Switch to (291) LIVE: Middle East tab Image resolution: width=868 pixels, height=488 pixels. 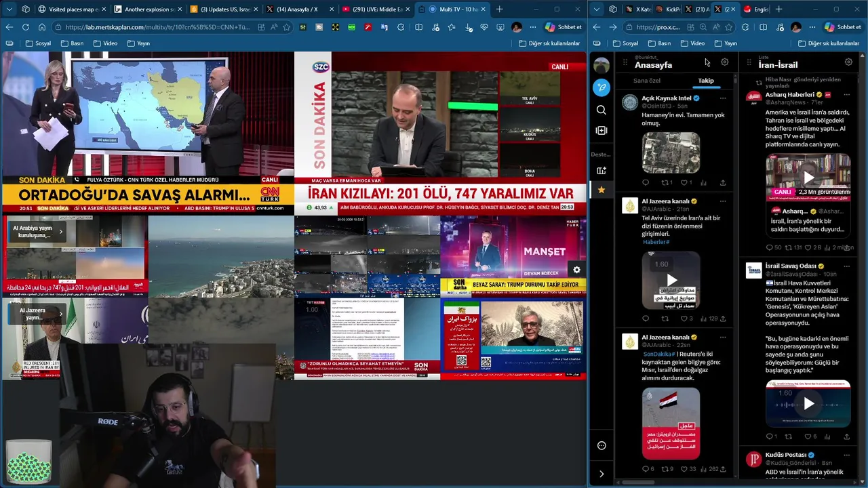click(376, 9)
